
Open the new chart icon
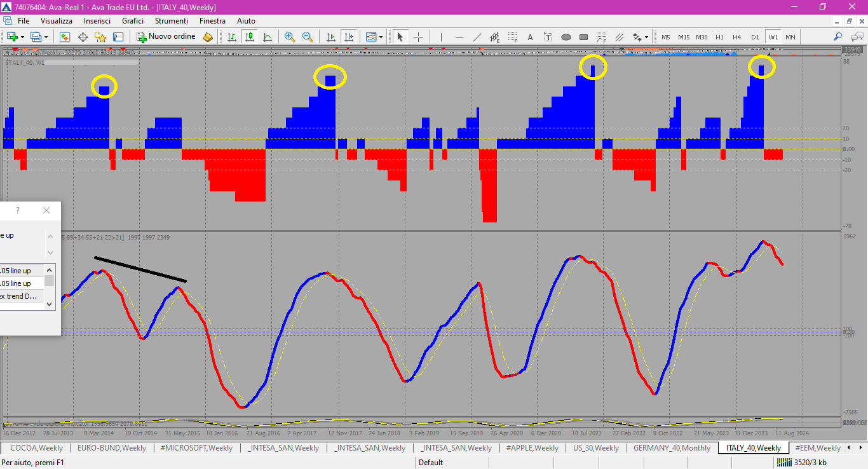[x=12, y=37]
